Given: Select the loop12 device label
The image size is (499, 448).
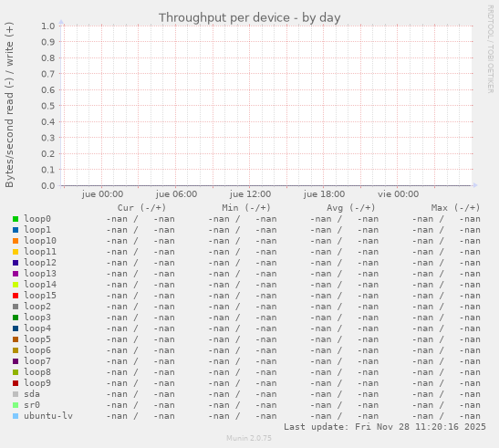Looking at the screenshot, I should click(x=40, y=263).
